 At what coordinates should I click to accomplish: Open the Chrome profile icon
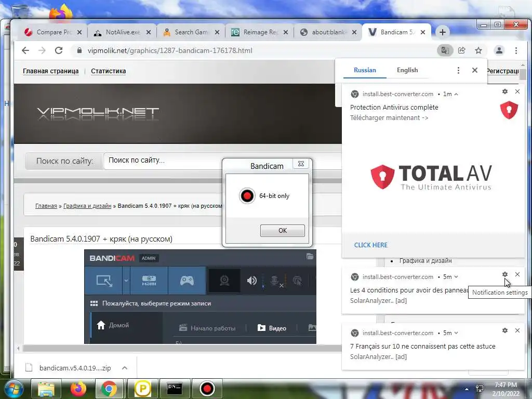[x=499, y=50]
